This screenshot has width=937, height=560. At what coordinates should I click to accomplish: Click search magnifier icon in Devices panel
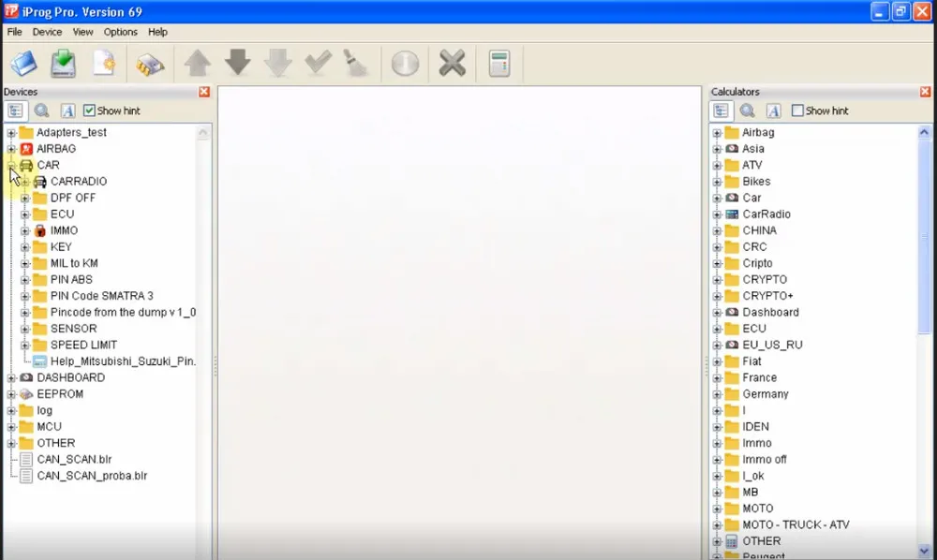(x=41, y=111)
